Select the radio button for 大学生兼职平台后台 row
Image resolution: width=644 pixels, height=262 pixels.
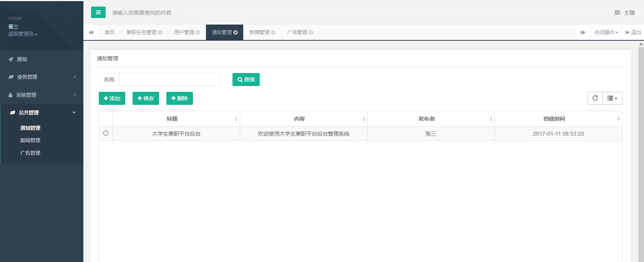click(106, 133)
